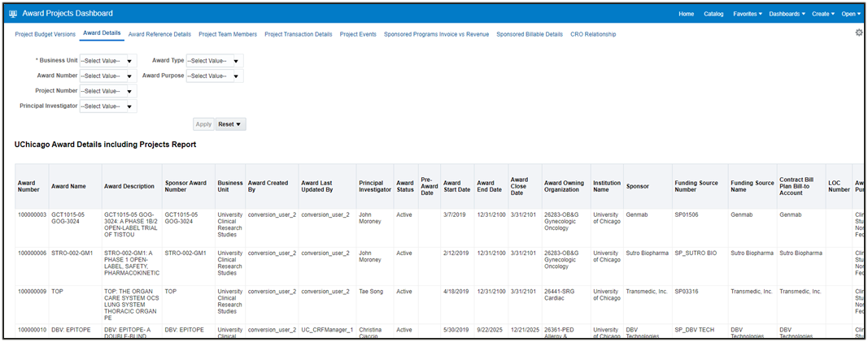Open the Project Team Members tab
868x342 pixels.
click(x=228, y=34)
